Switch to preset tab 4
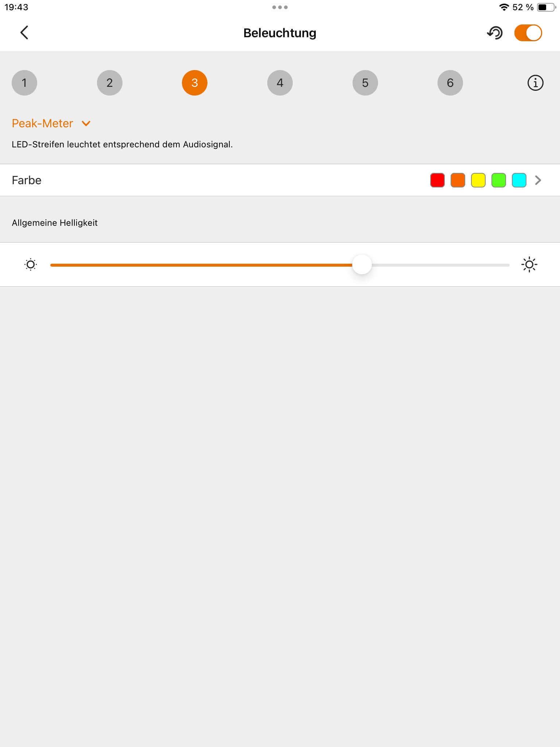Viewport: 560px width, 747px height. [280, 83]
